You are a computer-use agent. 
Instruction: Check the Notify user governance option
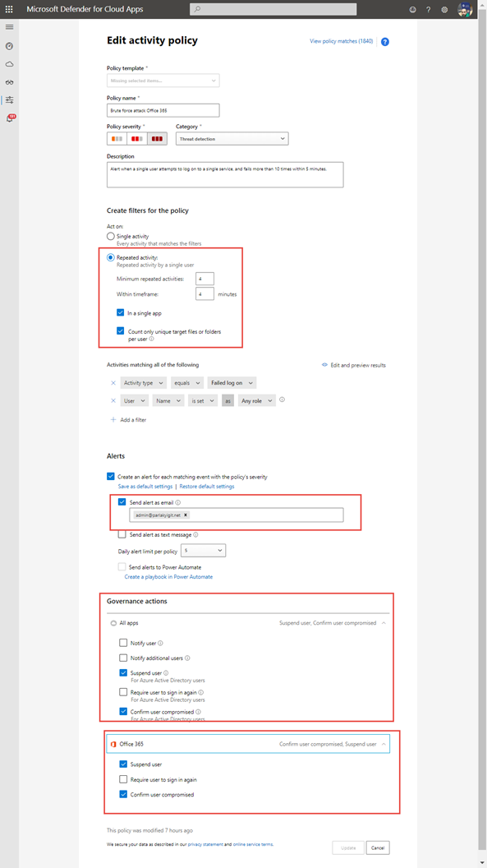[x=123, y=644]
